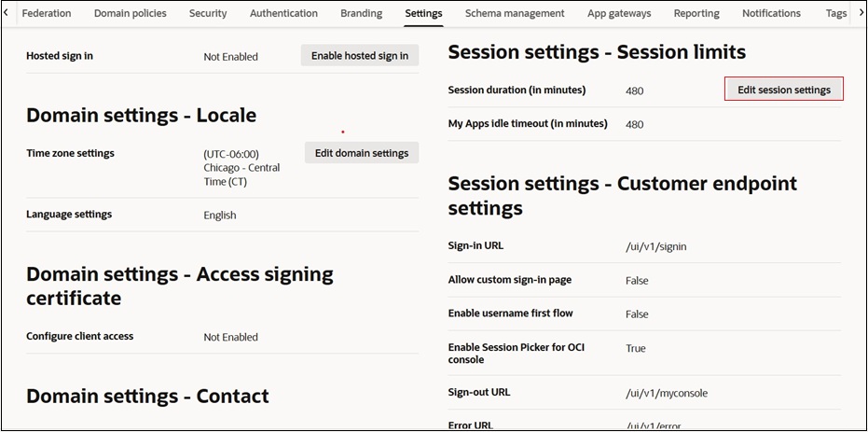Switch to the App gateways tab
Viewport: 868px width, 432px height.
[619, 13]
